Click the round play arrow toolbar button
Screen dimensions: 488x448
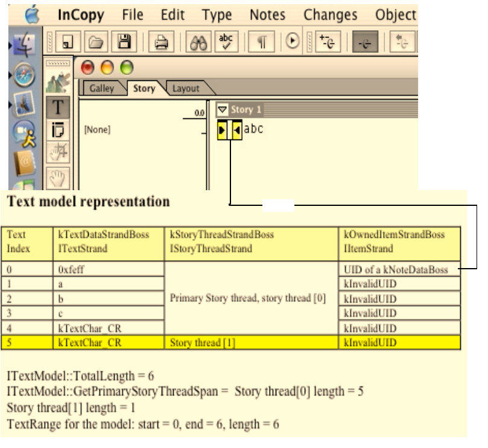[292, 41]
